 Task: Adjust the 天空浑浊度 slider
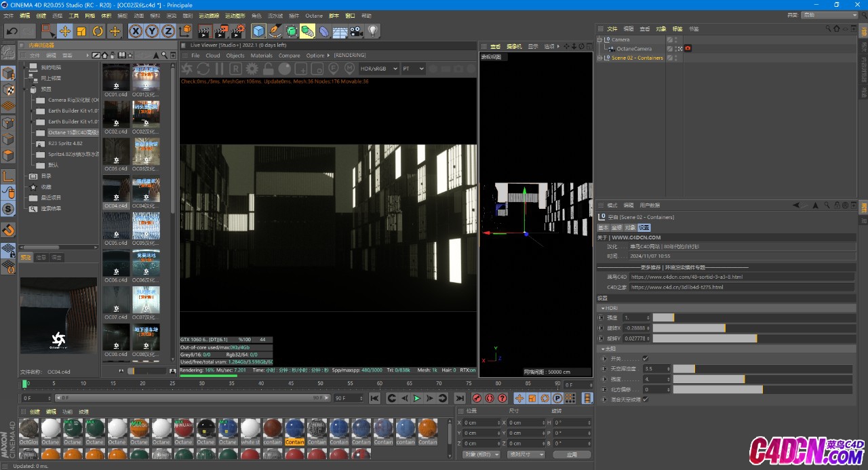click(x=762, y=369)
